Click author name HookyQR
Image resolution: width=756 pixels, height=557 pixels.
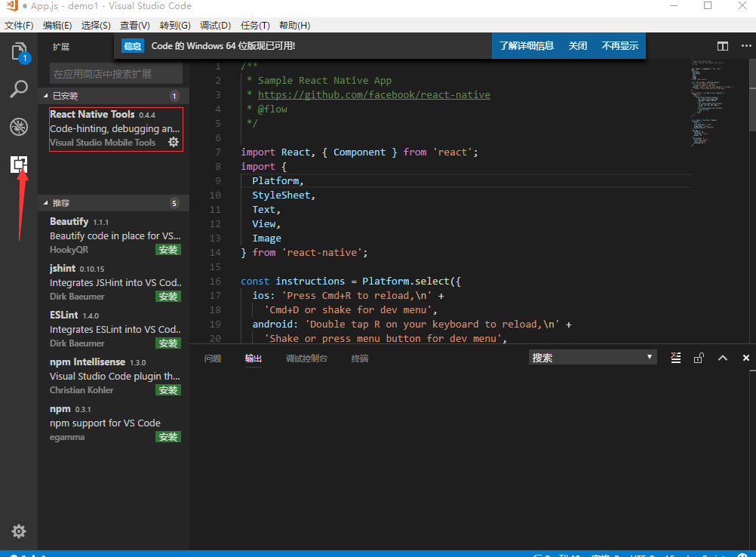(69, 250)
